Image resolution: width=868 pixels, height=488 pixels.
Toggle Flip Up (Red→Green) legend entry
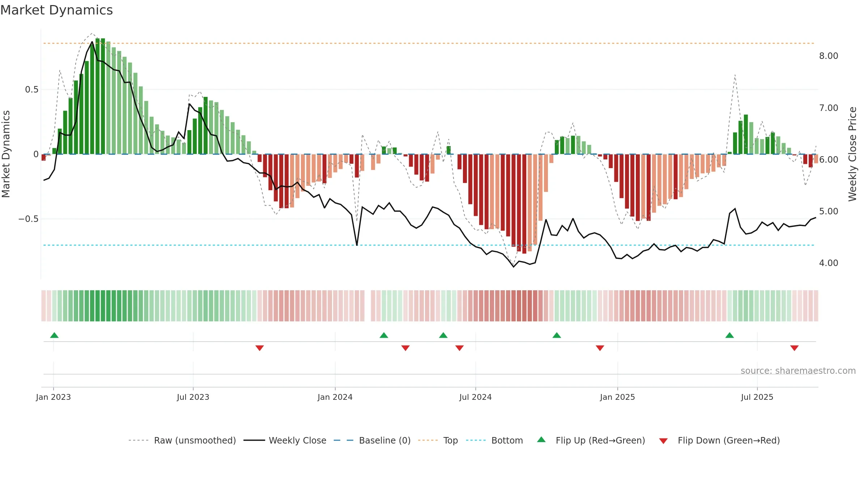pyautogui.click(x=591, y=440)
